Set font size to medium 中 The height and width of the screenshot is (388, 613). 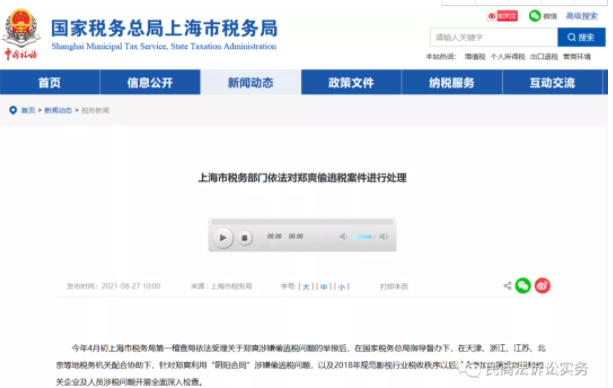click(x=324, y=287)
